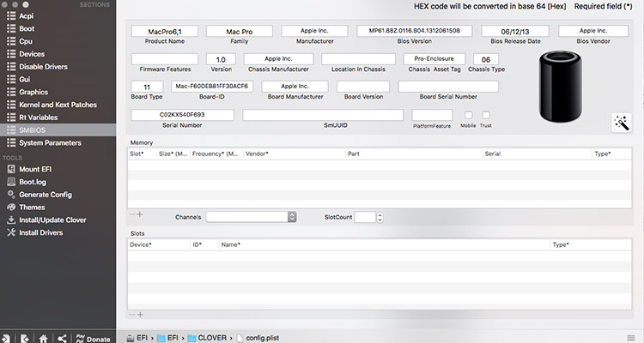This screenshot has width=644, height=343.
Task: Click the Version field 1.0
Action: [221, 59]
